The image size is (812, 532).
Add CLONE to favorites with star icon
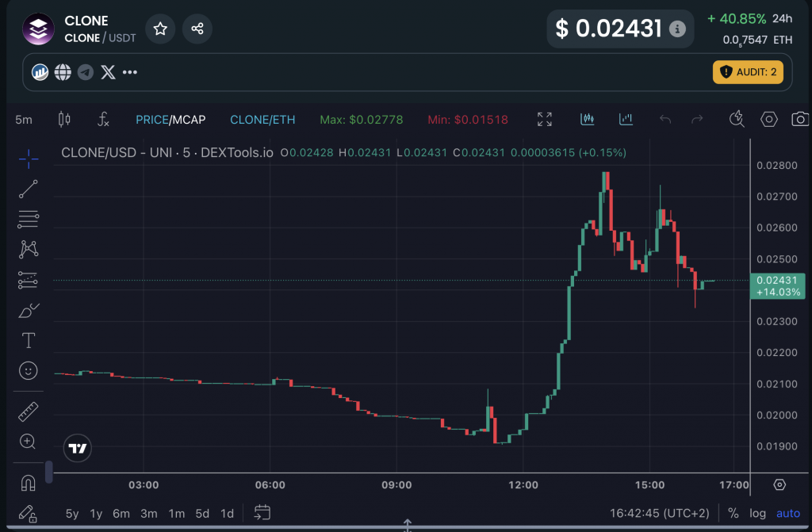click(160, 29)
